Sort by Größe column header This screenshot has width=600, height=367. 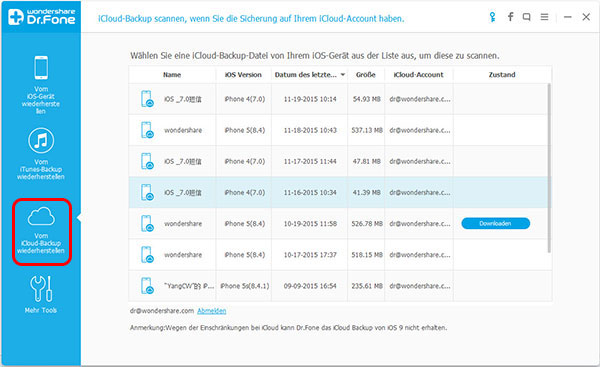point(366,75)
